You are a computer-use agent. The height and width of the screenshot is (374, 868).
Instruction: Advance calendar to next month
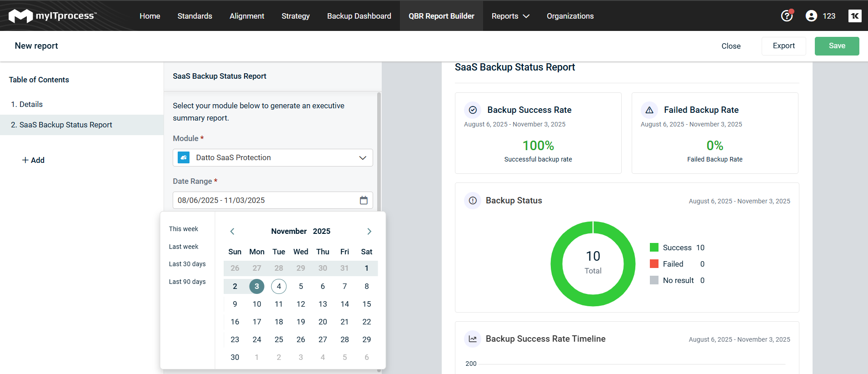[369, 231]
